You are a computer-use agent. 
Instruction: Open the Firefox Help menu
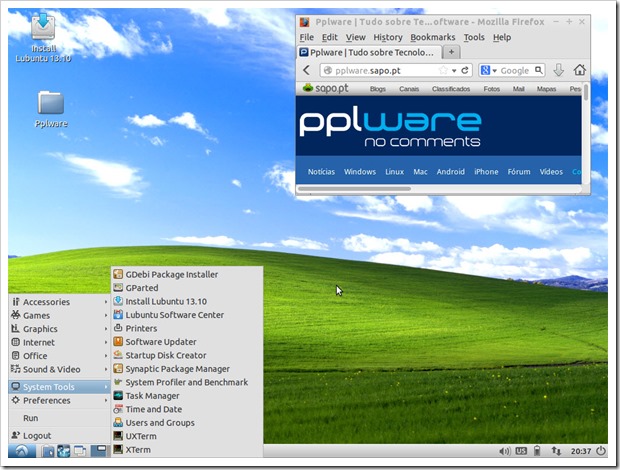pos(502,37)
